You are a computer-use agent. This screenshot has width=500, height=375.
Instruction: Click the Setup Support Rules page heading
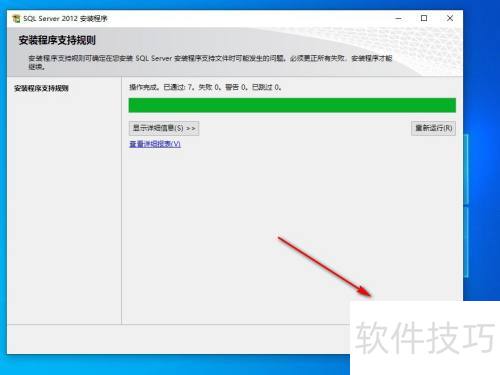[57, 40]
